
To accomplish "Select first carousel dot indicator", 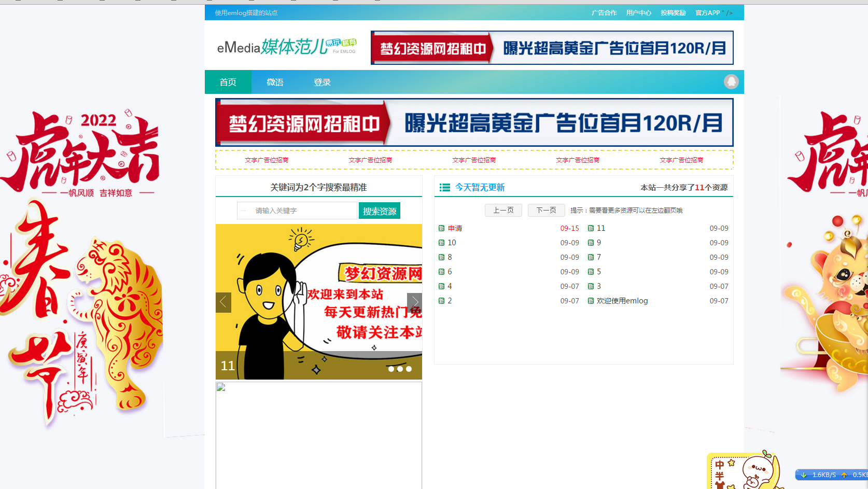I will [391, 369].
